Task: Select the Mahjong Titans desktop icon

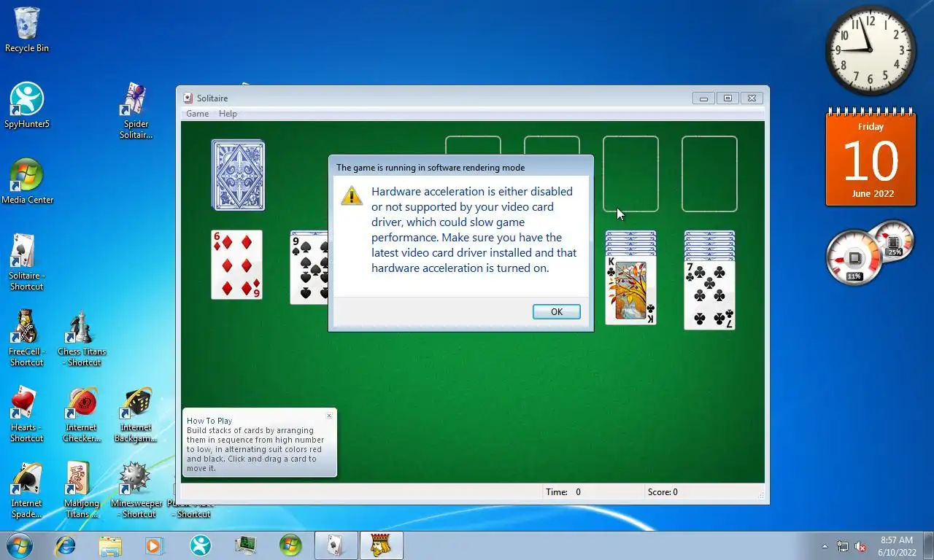Action: 82,490
